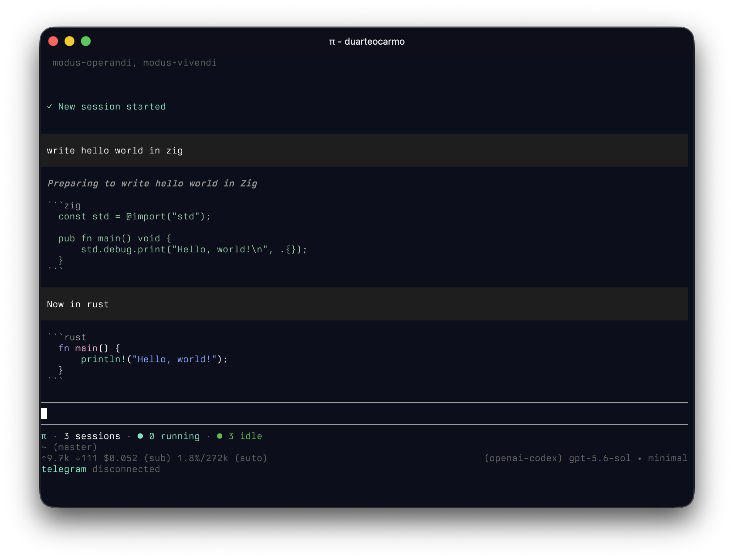Click the window title 'π - duarteocarmo'
734x560 pixels.
point(367,41)
